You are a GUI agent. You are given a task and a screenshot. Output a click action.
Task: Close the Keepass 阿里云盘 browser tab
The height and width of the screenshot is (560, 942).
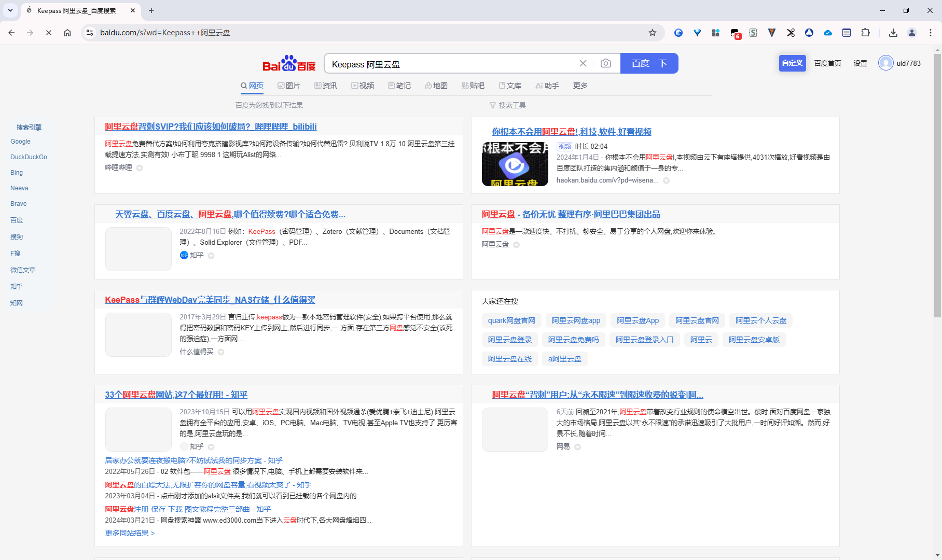[133, 10]
